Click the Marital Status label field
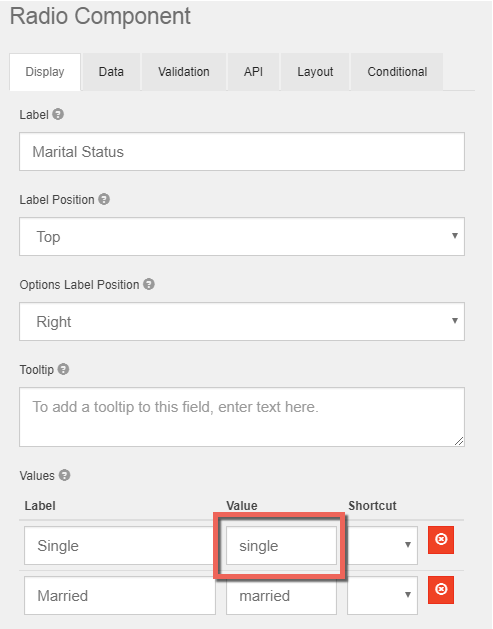Image resolution: width=493 pixels, height=629 pixels. 242,151
